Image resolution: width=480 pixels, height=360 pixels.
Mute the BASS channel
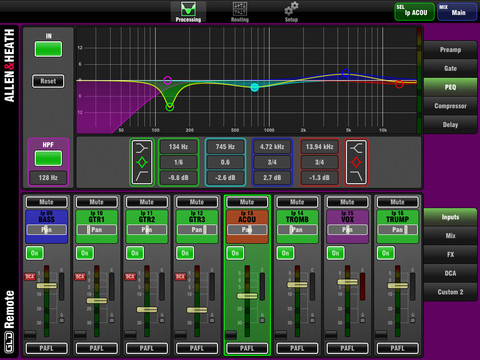coord(46,202)
